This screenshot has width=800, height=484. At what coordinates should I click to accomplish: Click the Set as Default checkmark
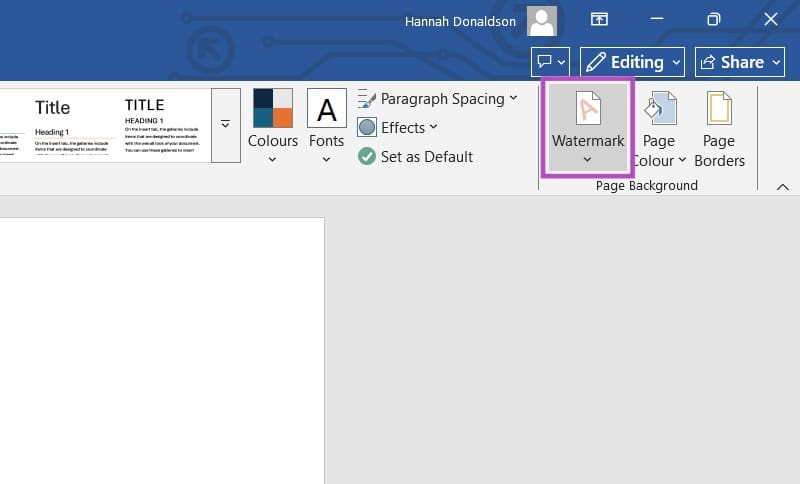[367, 157]
